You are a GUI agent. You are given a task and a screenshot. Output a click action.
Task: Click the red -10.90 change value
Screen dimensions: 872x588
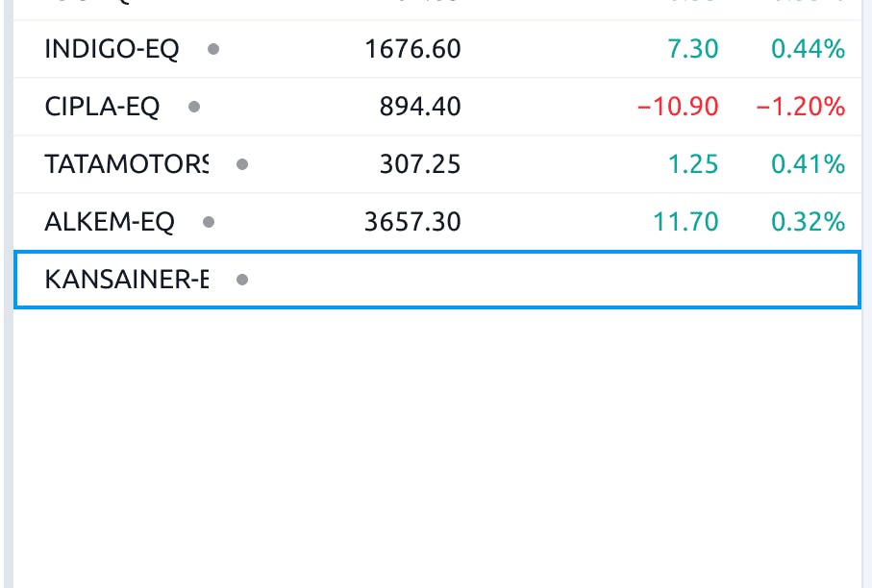click(x=678, y=106)
